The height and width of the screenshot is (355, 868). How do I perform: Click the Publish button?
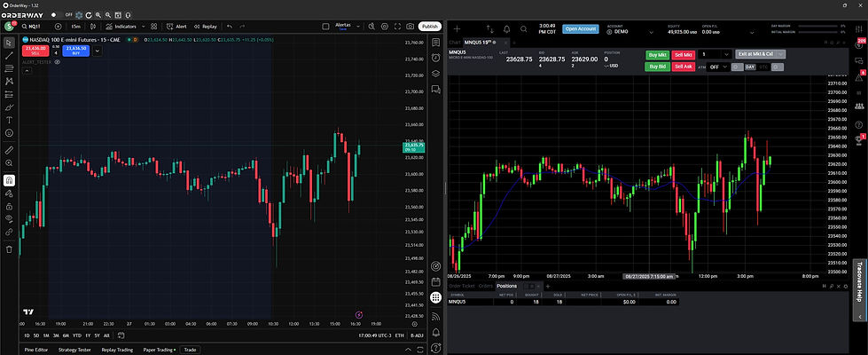pos(430,26)
